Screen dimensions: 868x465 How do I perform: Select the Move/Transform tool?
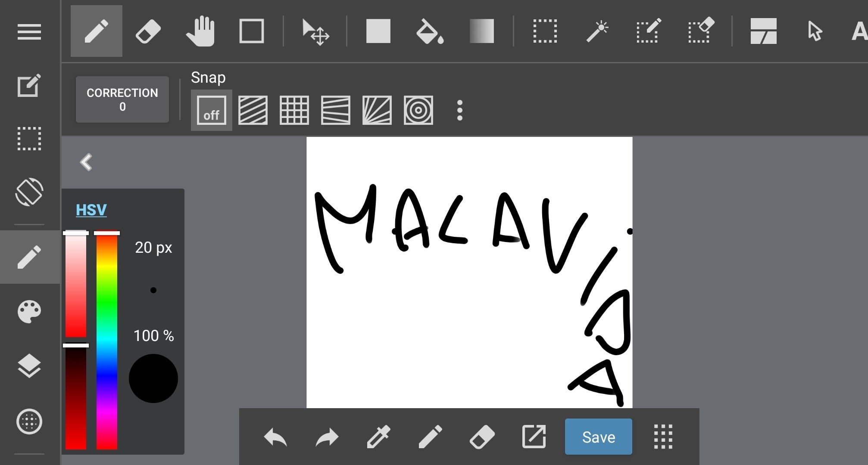(x=315, y=32)
